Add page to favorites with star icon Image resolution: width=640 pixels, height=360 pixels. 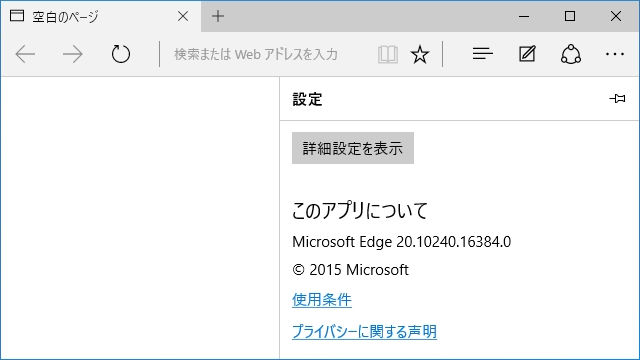coord(420,54)
